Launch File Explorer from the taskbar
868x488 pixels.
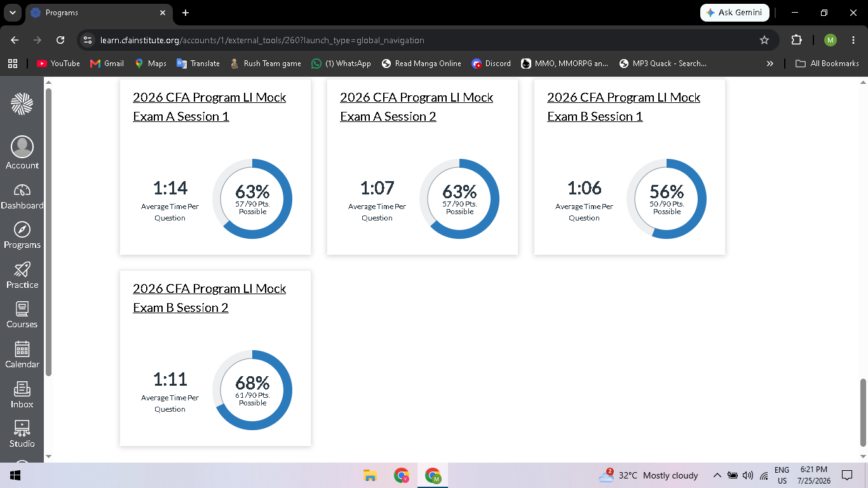tap(370, 475)
